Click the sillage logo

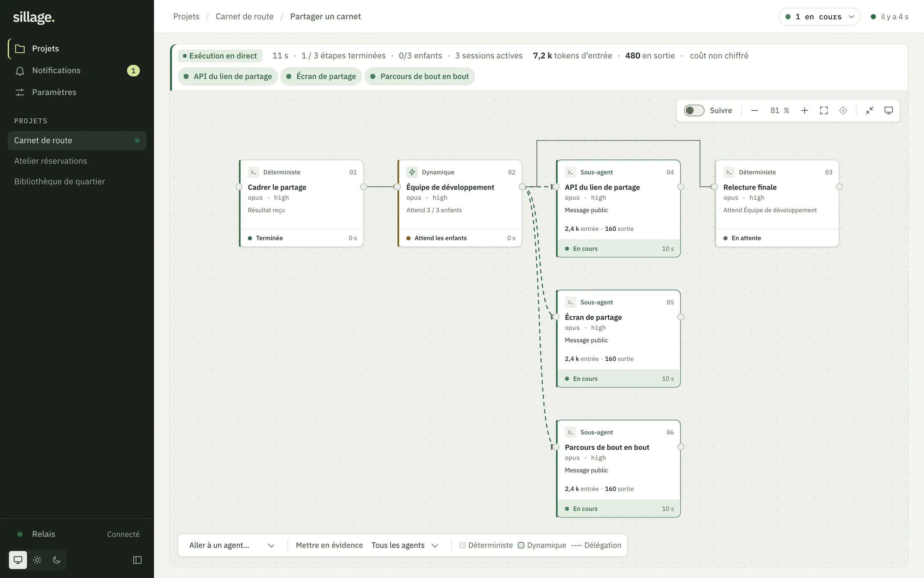click(x=34, y=17)
